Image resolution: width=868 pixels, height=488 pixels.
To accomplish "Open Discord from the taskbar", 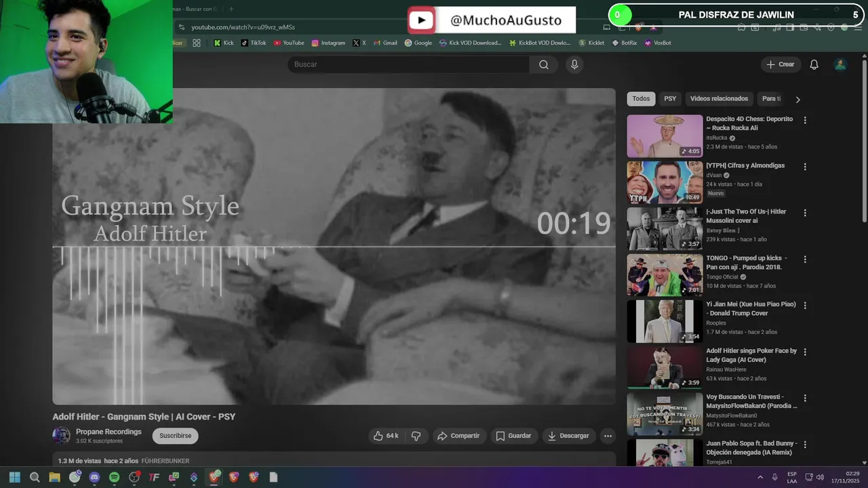I will click(94, 477).
